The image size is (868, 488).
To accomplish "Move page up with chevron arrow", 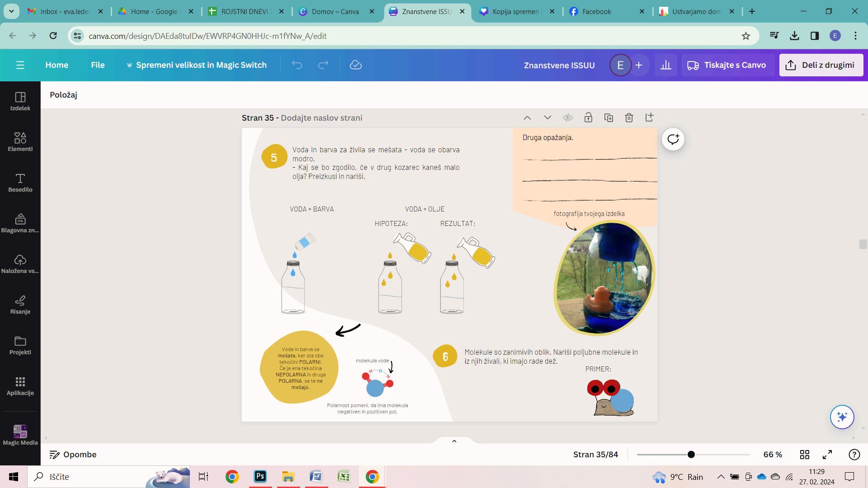I will (527, 118).
